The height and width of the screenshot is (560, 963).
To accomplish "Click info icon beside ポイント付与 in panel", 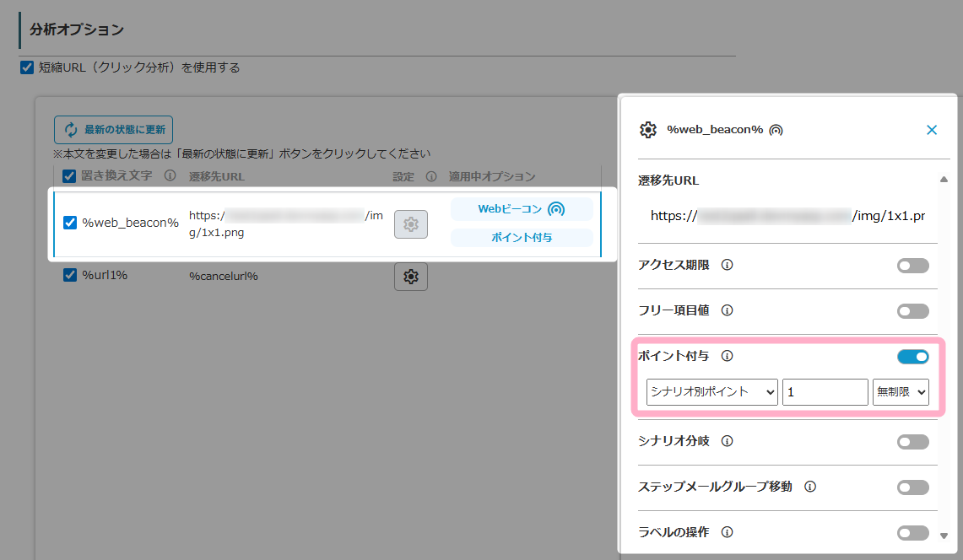I will 727,356.
